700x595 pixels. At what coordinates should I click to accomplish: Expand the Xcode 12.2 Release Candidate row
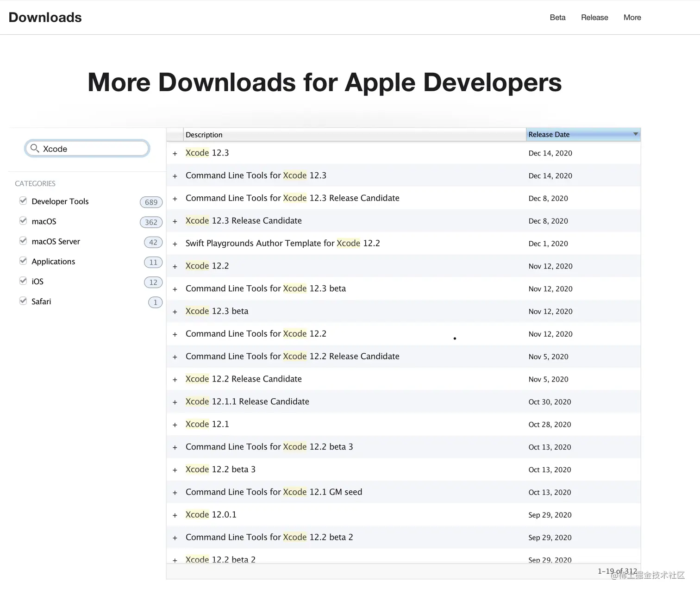(175, 380)
